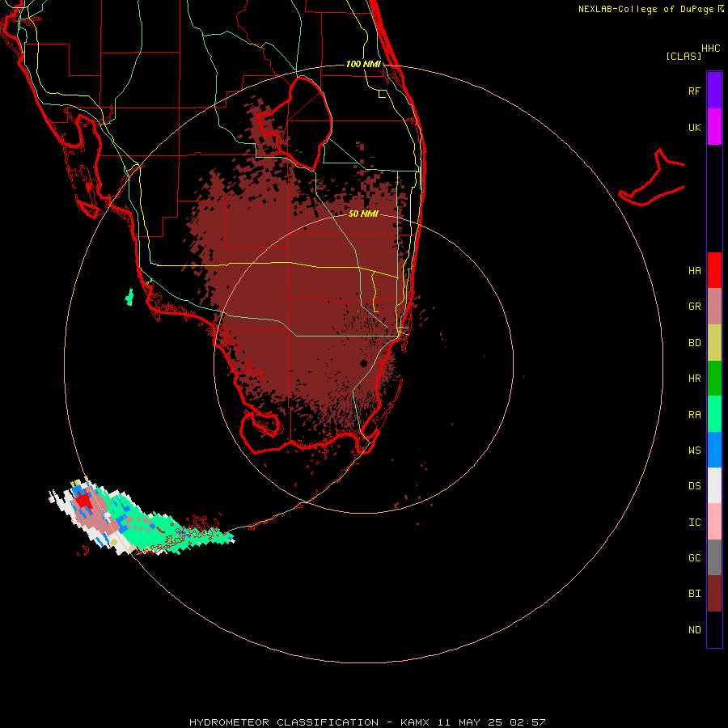Click the RA legend label
Viewport: 728px width, 728px height.
coord(695,415)
